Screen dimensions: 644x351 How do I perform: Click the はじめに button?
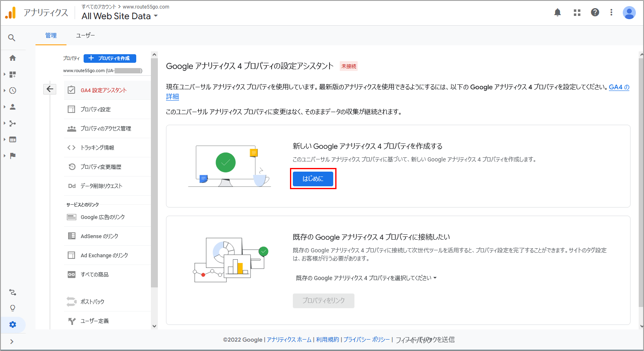pyautogui.click(x=313, y=179)
